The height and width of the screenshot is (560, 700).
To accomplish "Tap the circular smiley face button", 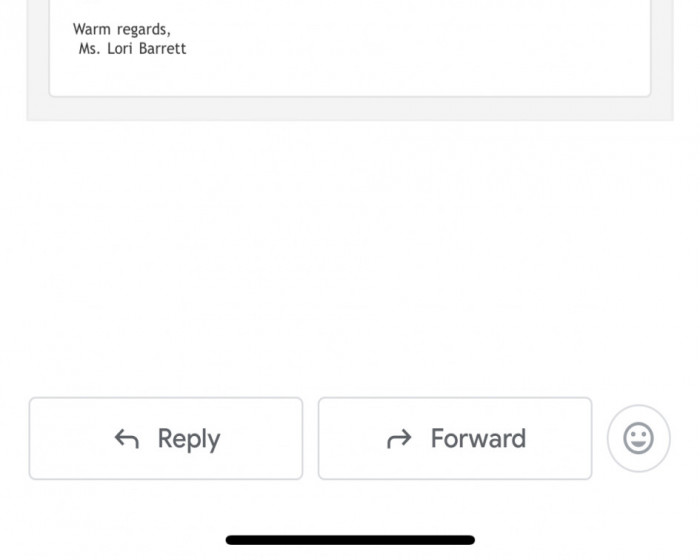I will (638, 438).
